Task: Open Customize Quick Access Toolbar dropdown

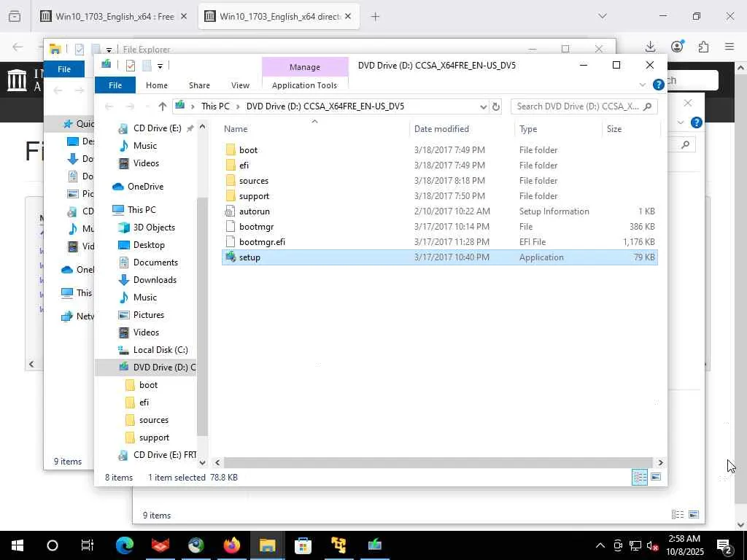Action: point(160,66)
